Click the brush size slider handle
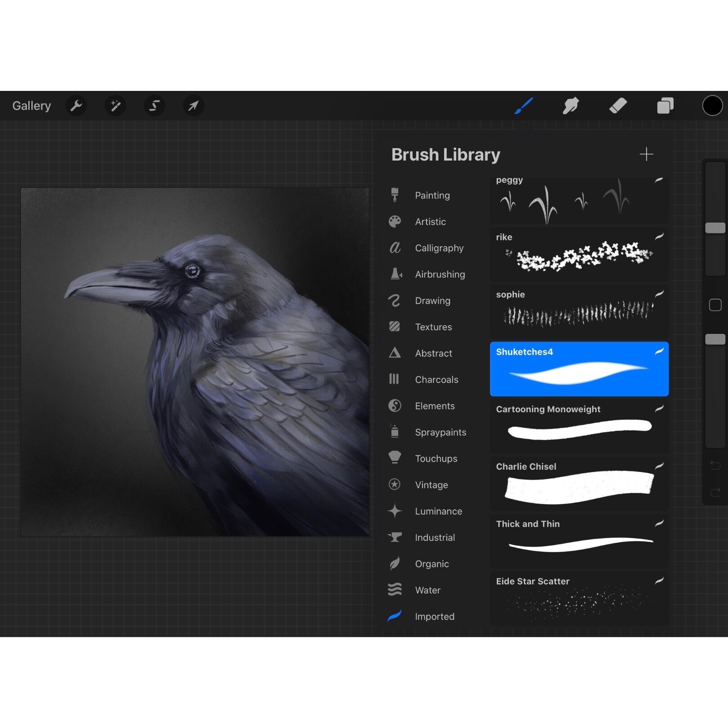 pyautogui.click(x=715, y=228)
